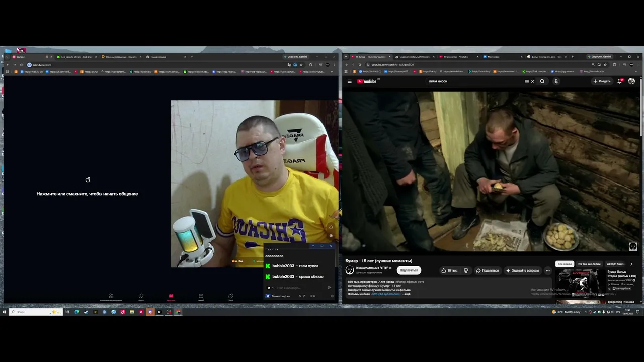Click the YouTube Создать button
This screenshot has width=644, height=362.
[x=602, y=81]
